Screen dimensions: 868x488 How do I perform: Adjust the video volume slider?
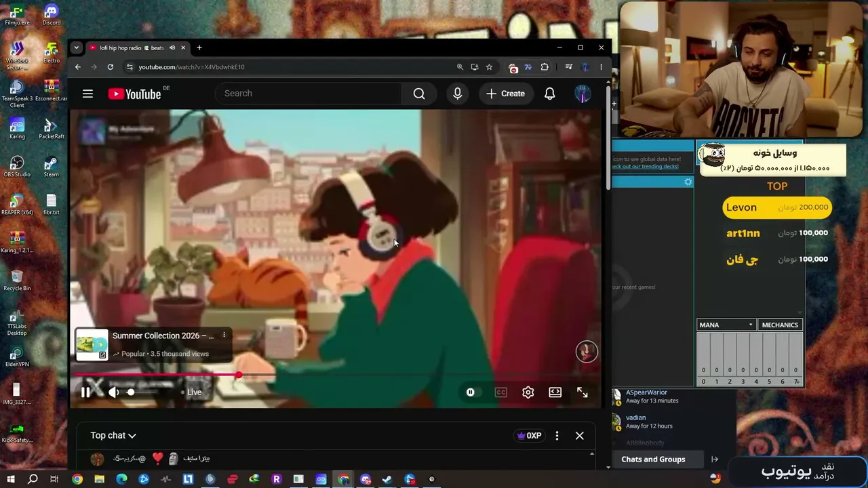pyautogui.click(x=130, y=392)
